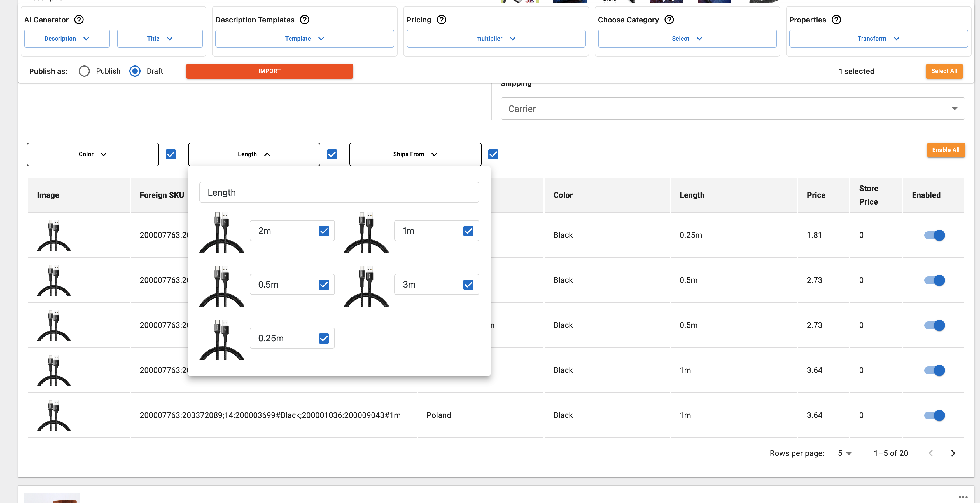980x503 pixels.
Task: Disable the Poland 1m variant toggle
Action: [x=934, y=415]
